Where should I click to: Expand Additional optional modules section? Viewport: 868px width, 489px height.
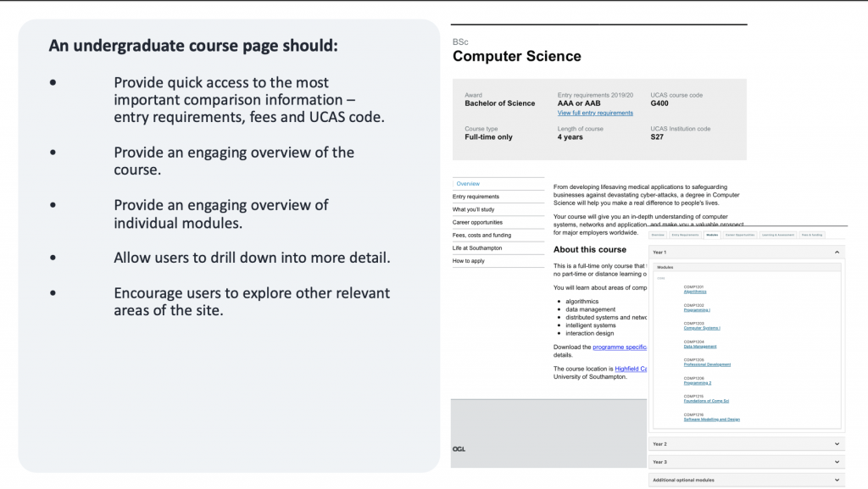pyautogui.click(x=746, y=481)
